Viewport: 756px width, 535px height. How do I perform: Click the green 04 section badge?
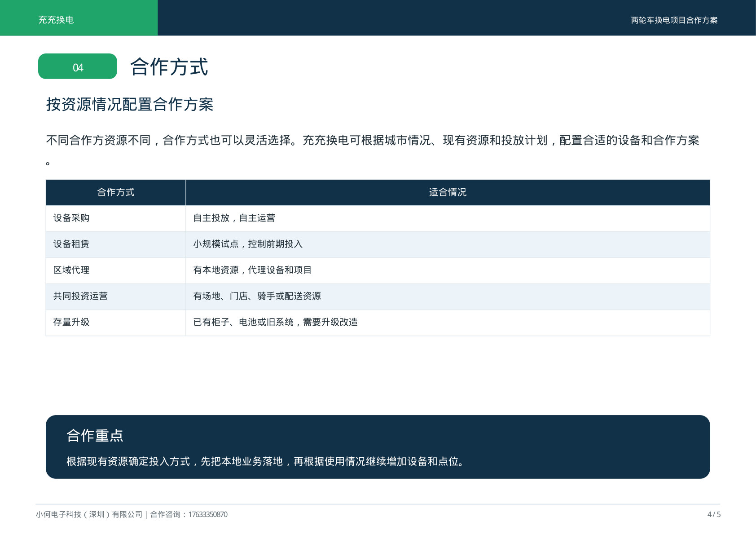(x=78, y=66)
